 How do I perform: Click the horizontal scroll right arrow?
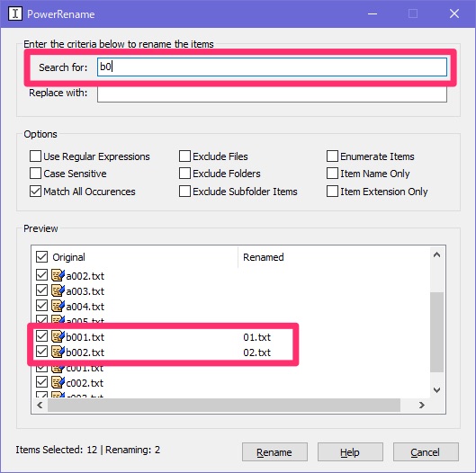click(422, 405)
